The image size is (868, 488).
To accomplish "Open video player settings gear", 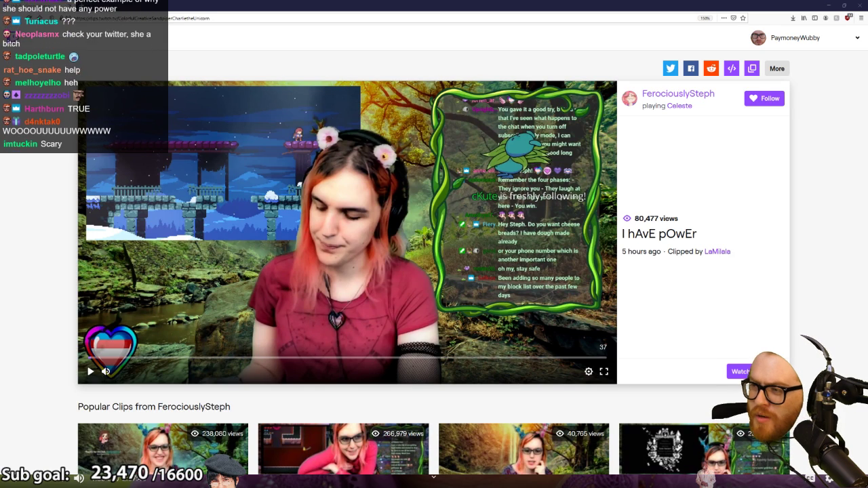I will coord(589,371).
